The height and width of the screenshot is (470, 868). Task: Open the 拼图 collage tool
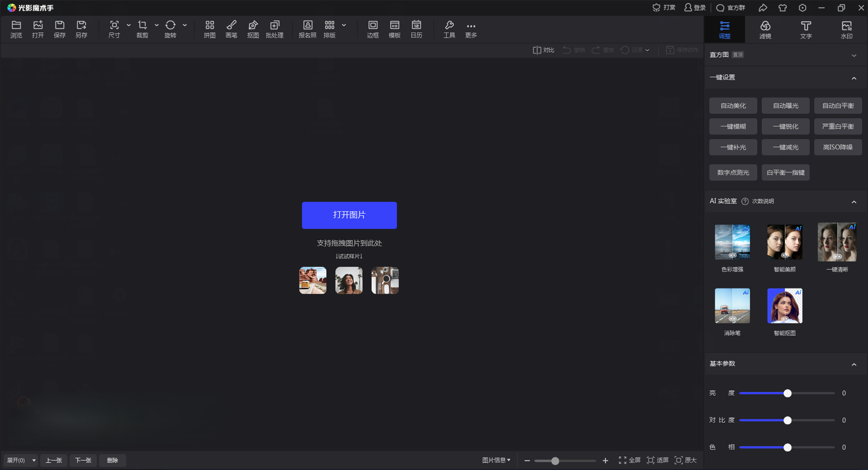(x=210, y=29)
